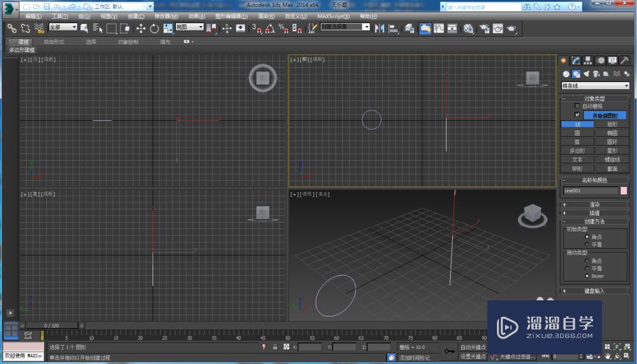Viewport: 637px width, 364px height.
Task: Activate the Select and Rotate tool
Action: point(154,29)
